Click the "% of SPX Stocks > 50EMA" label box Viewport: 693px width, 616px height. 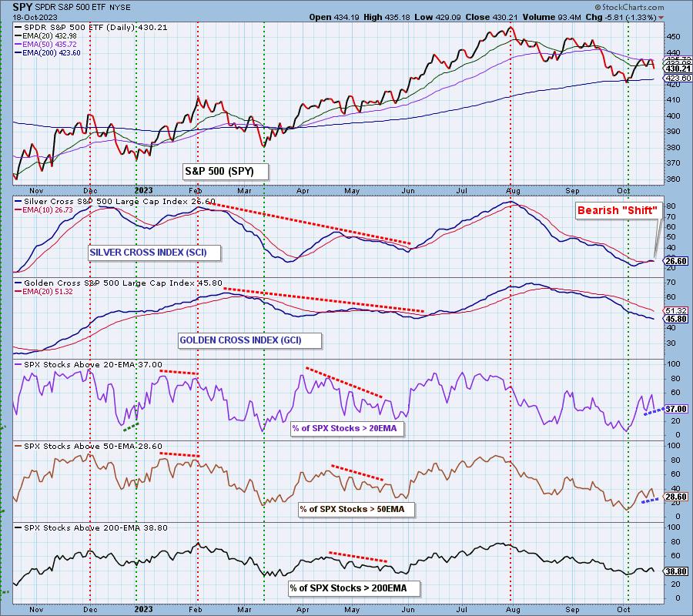(x=357, y=509)
